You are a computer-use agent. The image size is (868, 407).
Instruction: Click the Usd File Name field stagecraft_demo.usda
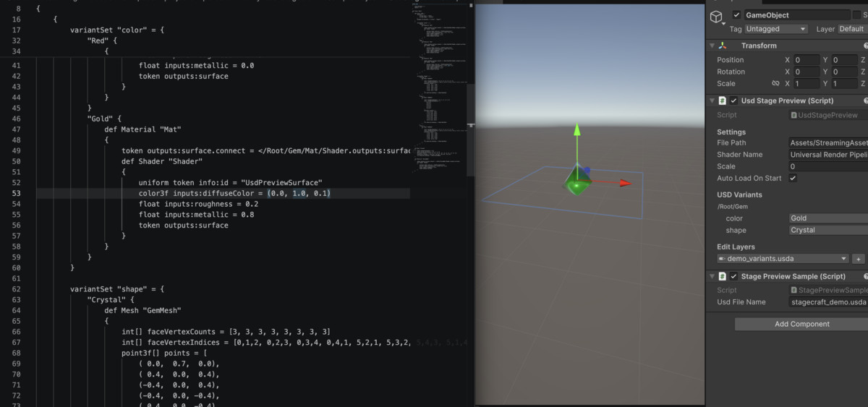tap(828, 302)
